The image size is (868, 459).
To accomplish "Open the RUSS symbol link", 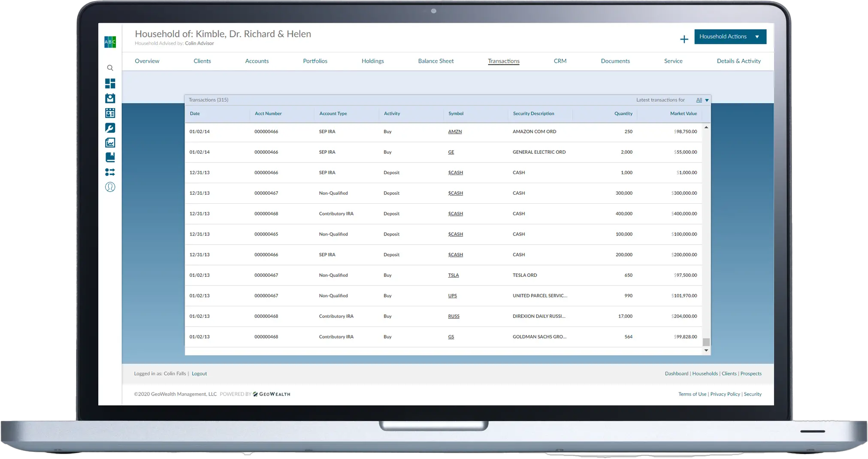I will tap(454, 317).
